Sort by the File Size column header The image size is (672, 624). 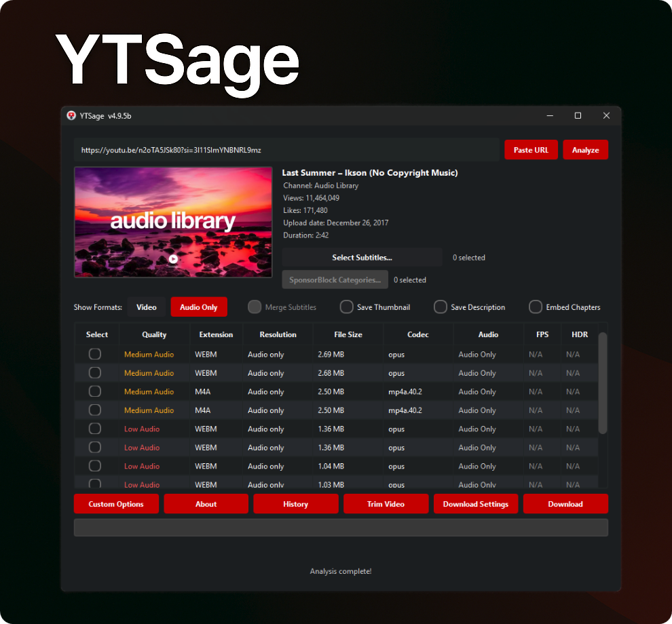[x=348, y=334]
